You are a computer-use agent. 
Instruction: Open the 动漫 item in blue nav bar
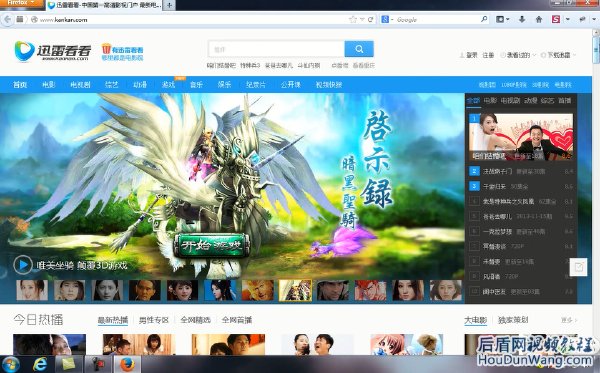(x=140, y=85)
